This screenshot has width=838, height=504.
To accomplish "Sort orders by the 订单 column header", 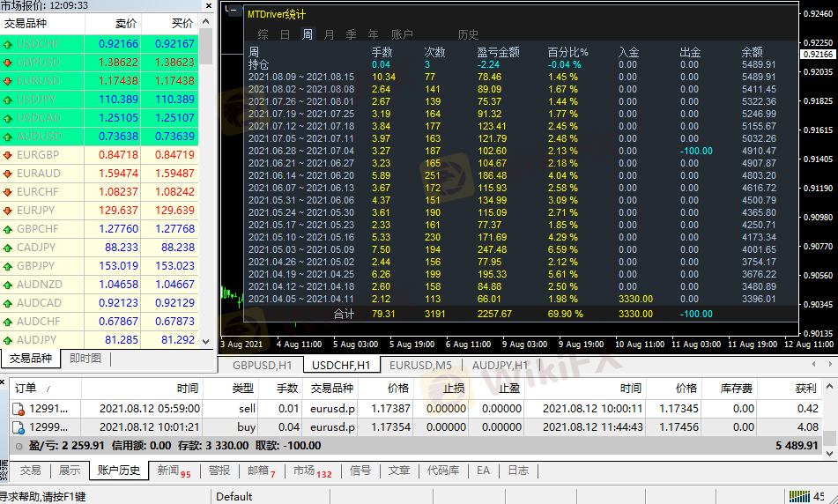I will pos(26,388).
